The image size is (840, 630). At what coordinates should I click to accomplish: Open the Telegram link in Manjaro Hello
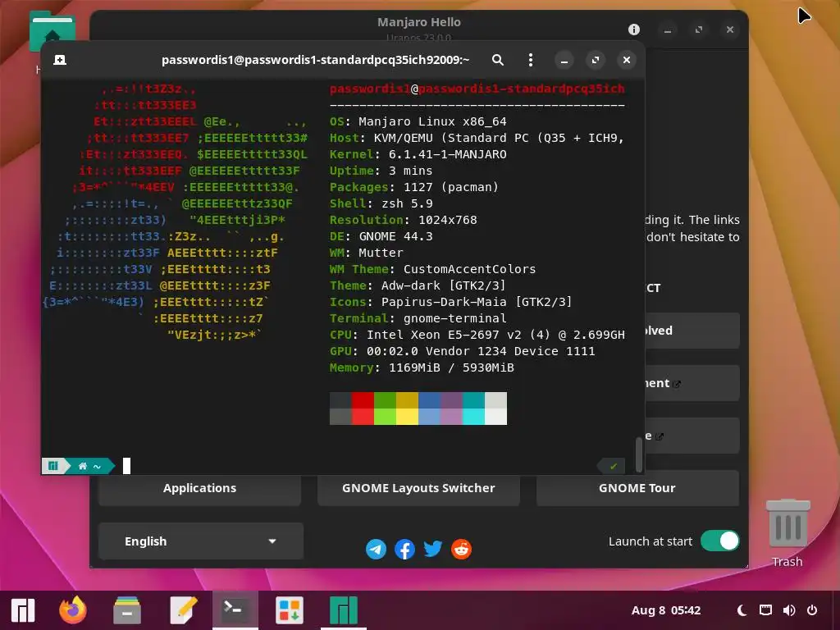click(x=376, y=549)
